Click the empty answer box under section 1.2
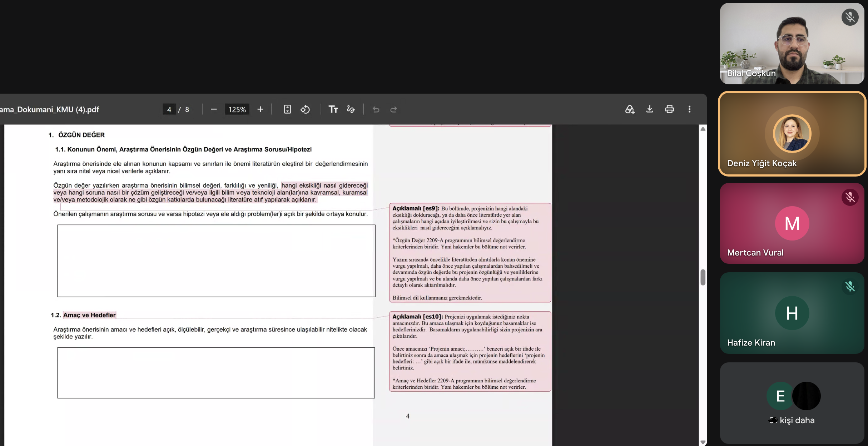Image resolution: width=868 pixels, height=446 pixels. 216,373
